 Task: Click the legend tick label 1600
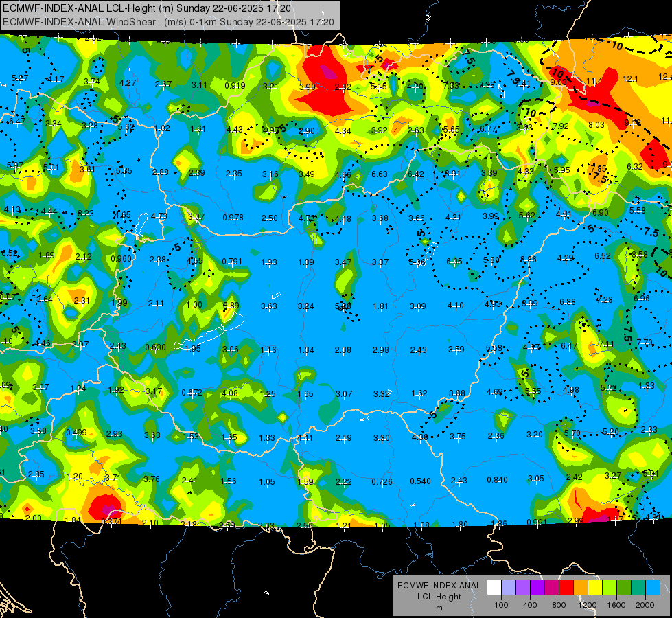point(616,605)
